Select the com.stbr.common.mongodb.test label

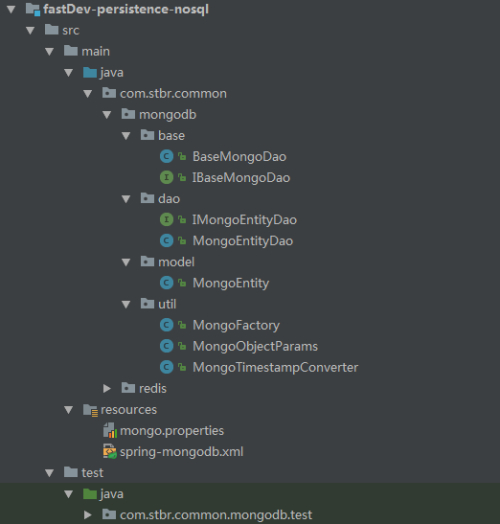216,515
